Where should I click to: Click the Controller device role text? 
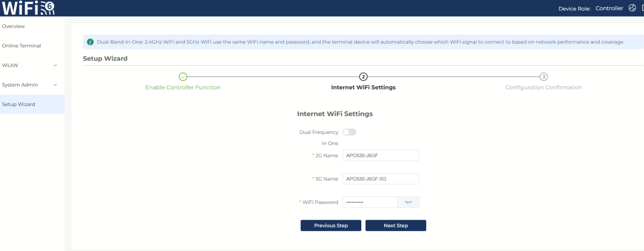[609, 8]
